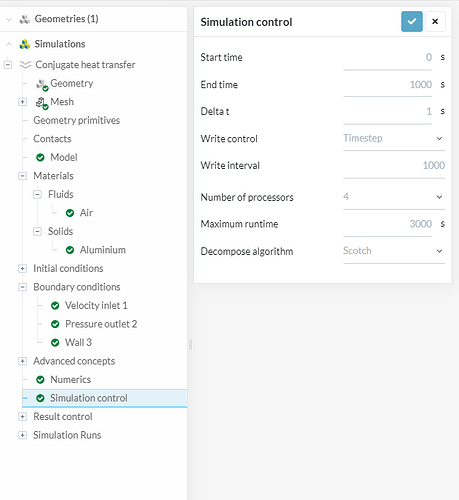Image resolution: width=459 pixels, height=500 pixels.
Task: Click the Maximum runtime input field
Action: [387, 224]
